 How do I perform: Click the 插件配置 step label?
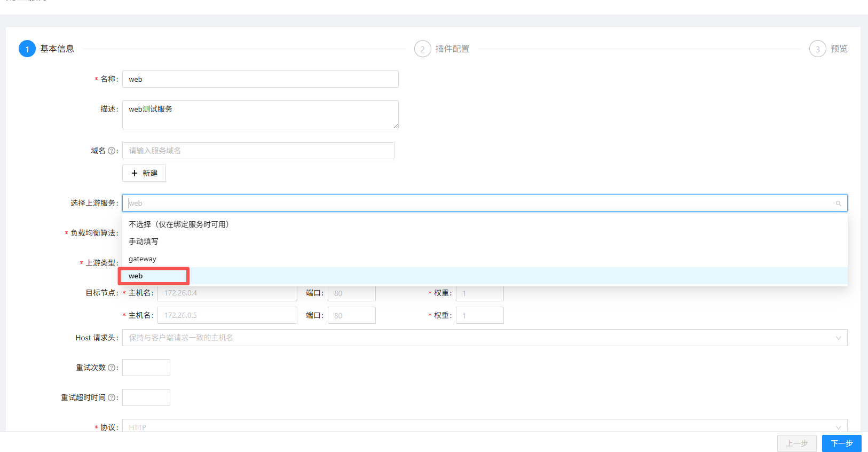coord(452,49)
